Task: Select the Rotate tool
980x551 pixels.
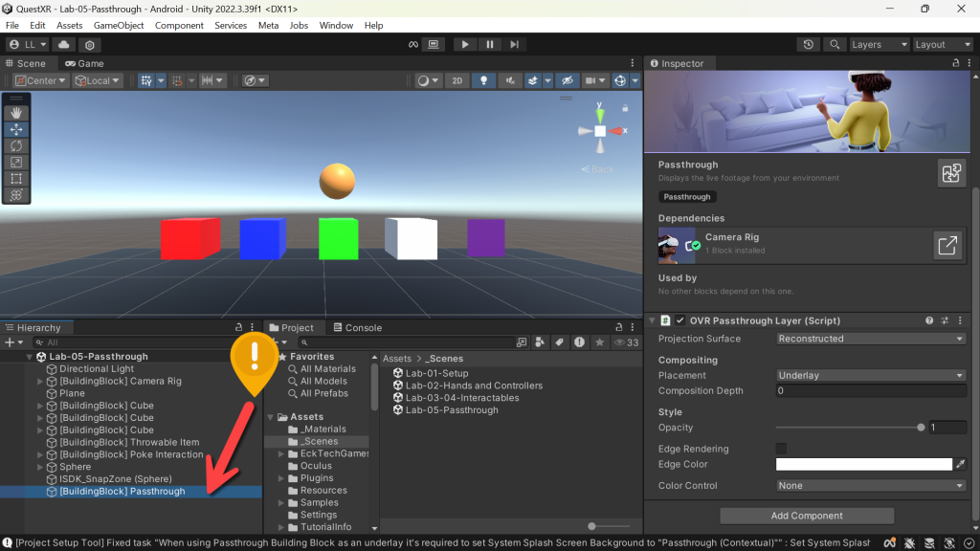Action: coord(16,145)
